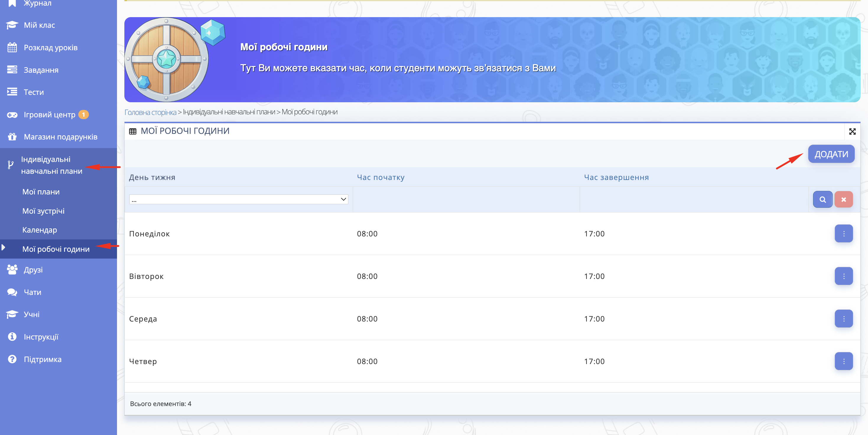Sort the table by Час завершення

pyautogui.click(x=616, y=177)
